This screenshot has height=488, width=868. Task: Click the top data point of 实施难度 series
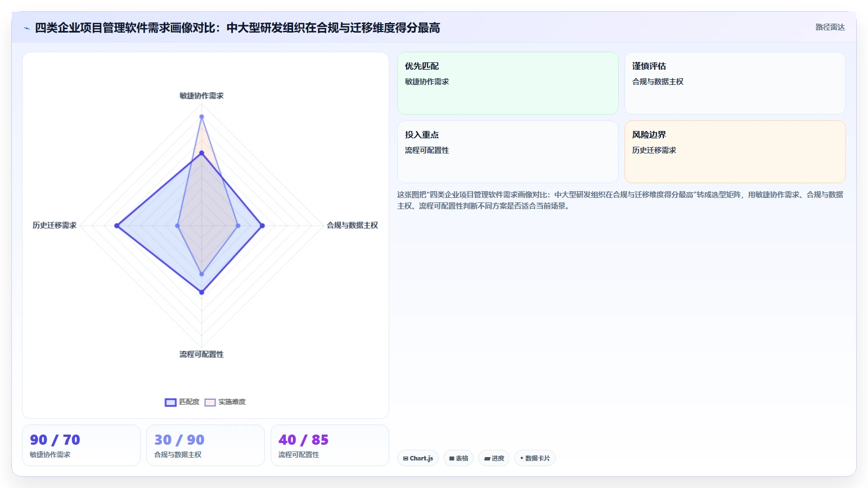[201, 117]
